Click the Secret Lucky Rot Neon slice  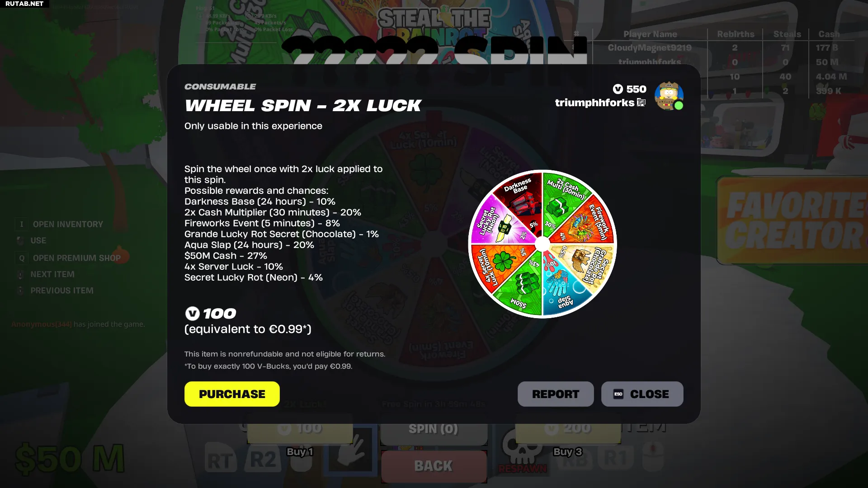click(x=496, y=222)
